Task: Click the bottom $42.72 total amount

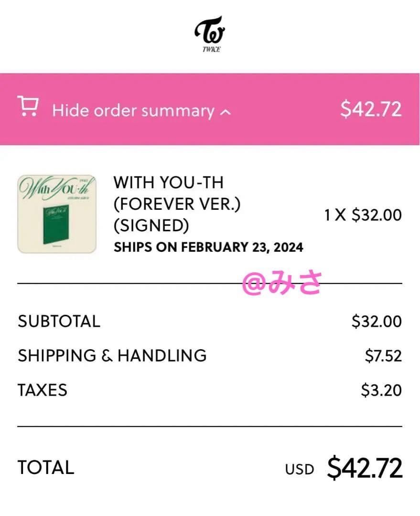Action: click(365, 468)
